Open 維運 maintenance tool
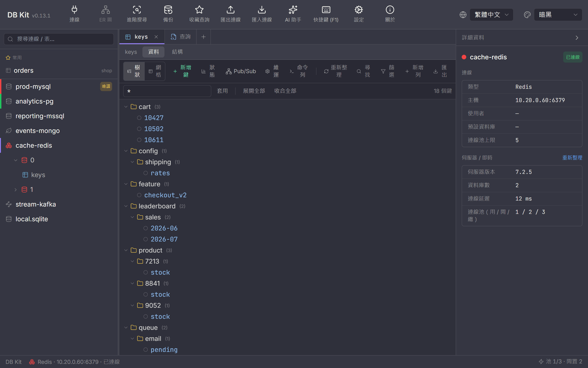 272,71
